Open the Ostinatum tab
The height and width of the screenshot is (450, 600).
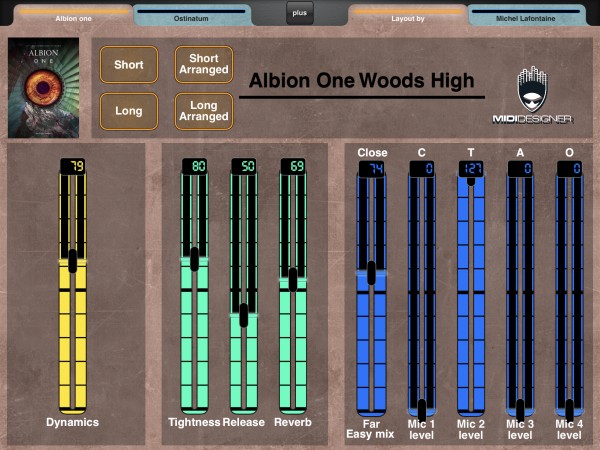(191, 16)
